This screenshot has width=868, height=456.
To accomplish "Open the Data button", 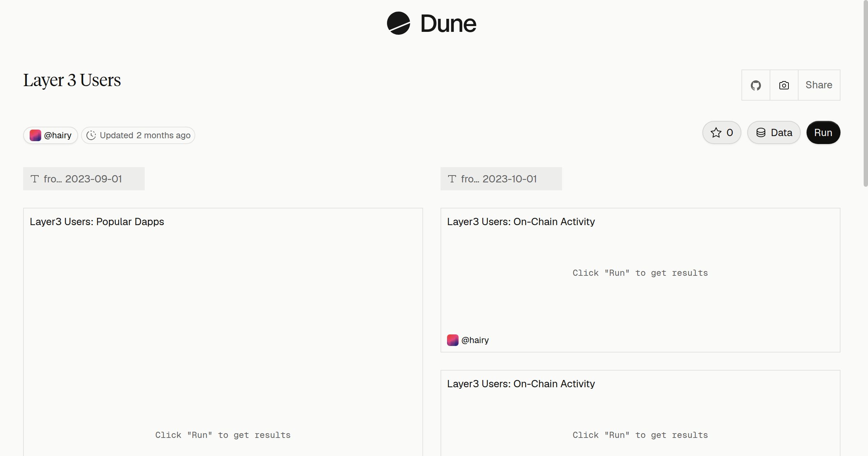I will (774, 132).
